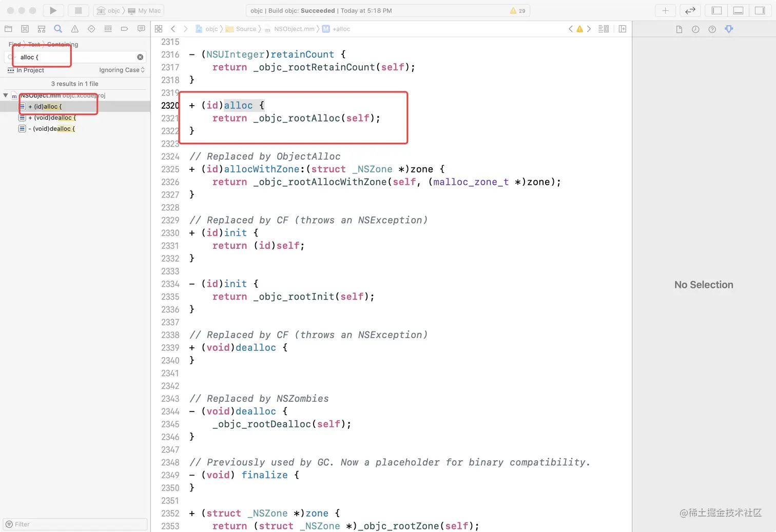The image size is (776, 532).
Task: Open the +alloc jump bar symbol menu
Action: (x=336, y=29)
